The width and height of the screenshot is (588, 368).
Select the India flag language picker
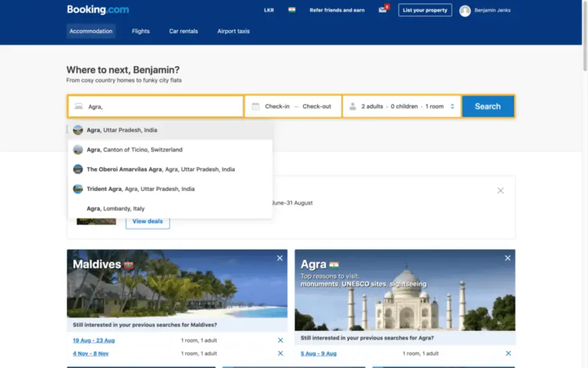tap(291, 10)
